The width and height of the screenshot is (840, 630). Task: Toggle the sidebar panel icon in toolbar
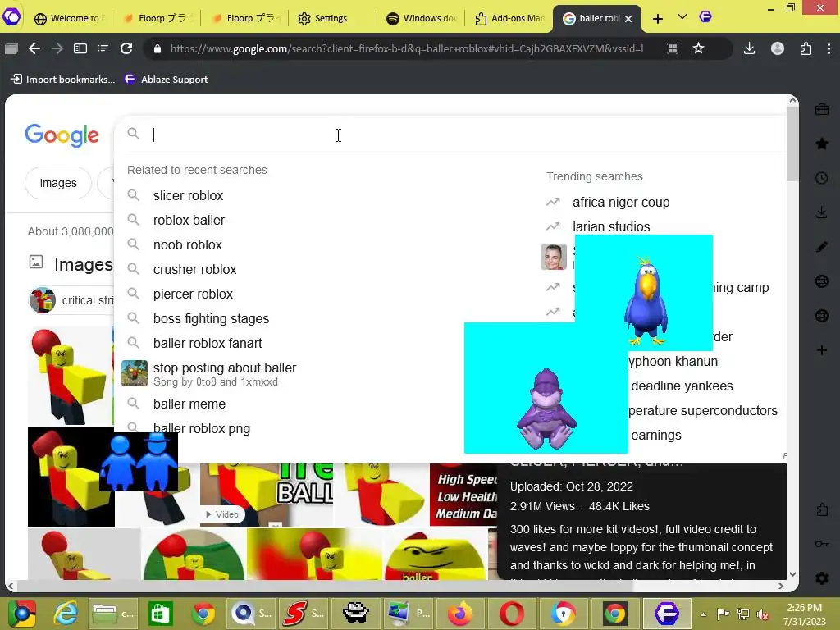click(80, 48)
